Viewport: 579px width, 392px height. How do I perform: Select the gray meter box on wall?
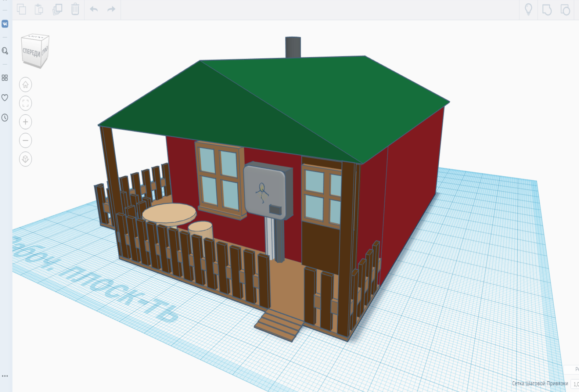267,191
